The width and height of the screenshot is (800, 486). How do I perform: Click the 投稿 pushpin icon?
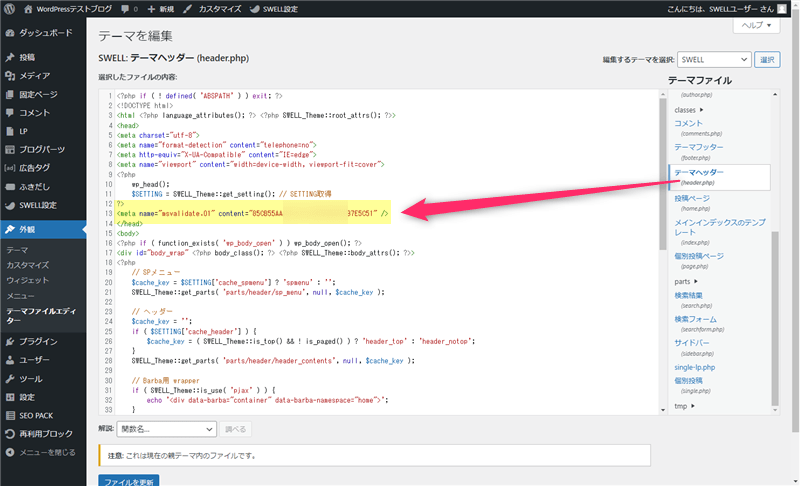[10, 57]
